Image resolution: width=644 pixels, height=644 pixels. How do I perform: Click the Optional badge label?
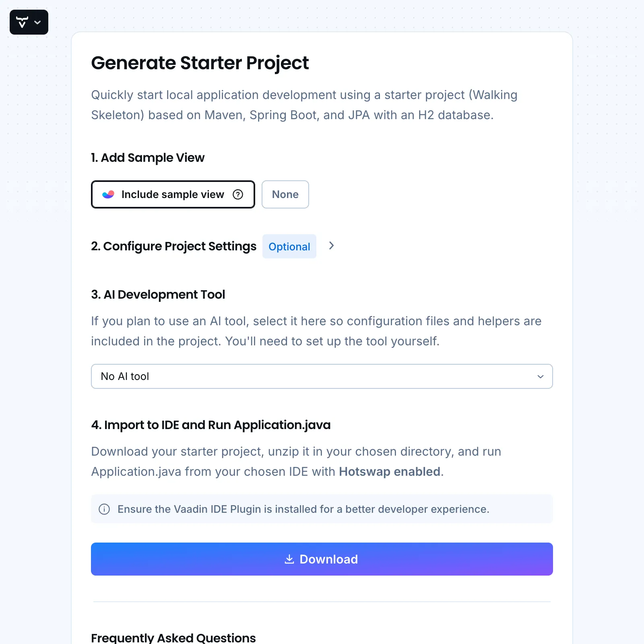tap(289, 246)
